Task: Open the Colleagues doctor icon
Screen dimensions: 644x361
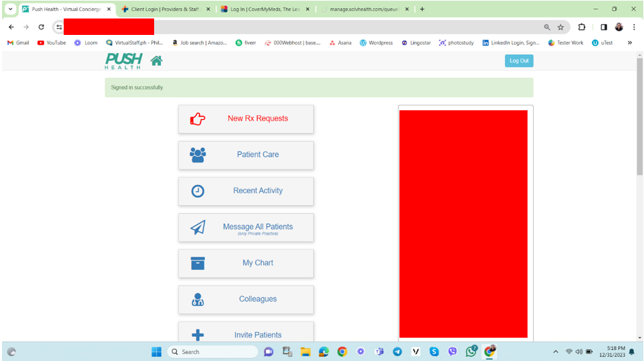Action: pyautogui.click(x=197, y=299)
